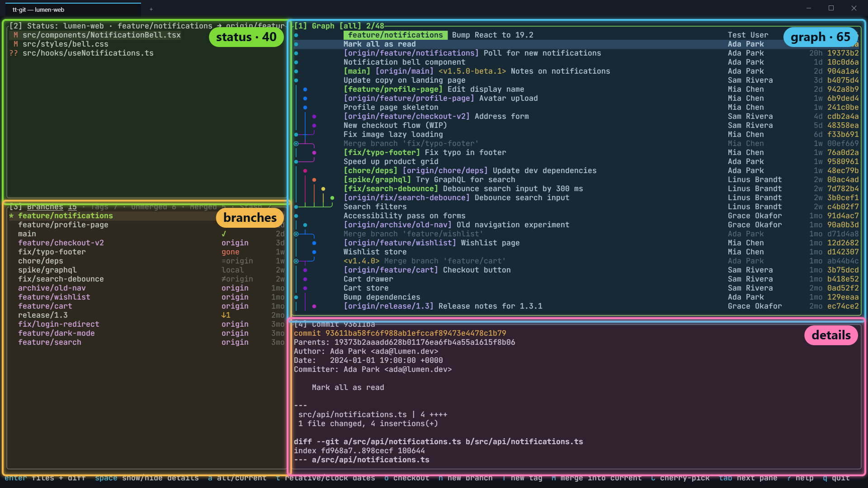Select commit 'Update copy on landing page'
Image resolution: width=868 pixels, height=488 pixels.
click(576, 80)
